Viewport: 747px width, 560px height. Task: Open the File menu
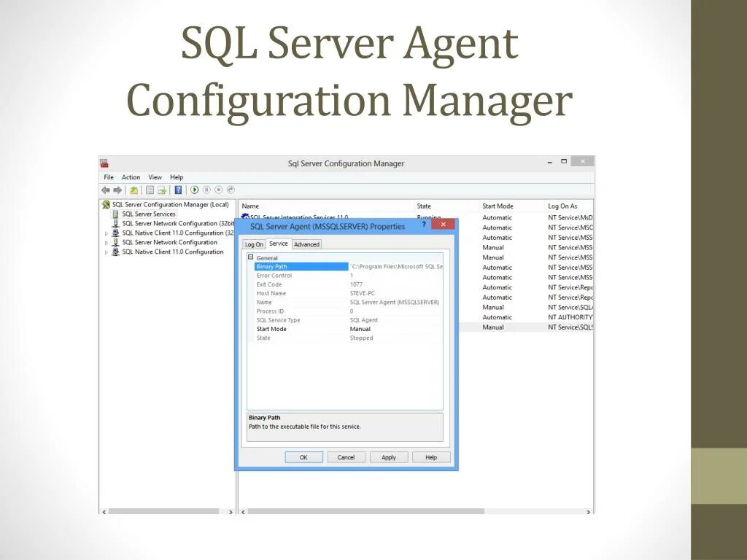pos(109,177)
